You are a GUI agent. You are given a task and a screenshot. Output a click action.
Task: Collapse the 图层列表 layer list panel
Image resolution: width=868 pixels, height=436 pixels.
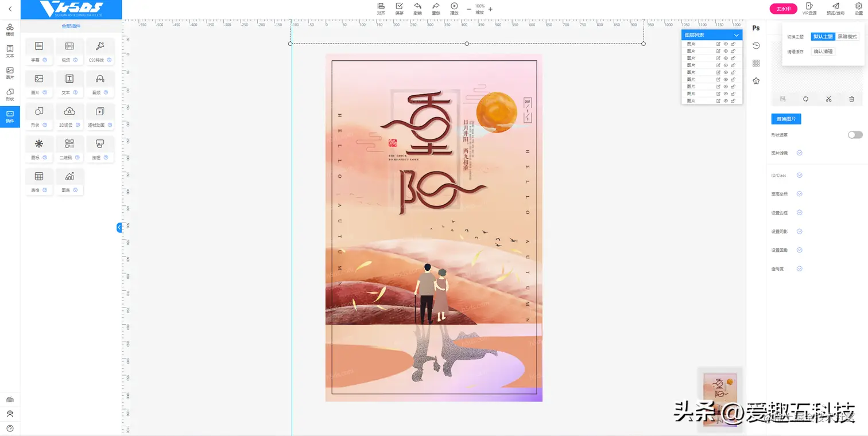736,35
